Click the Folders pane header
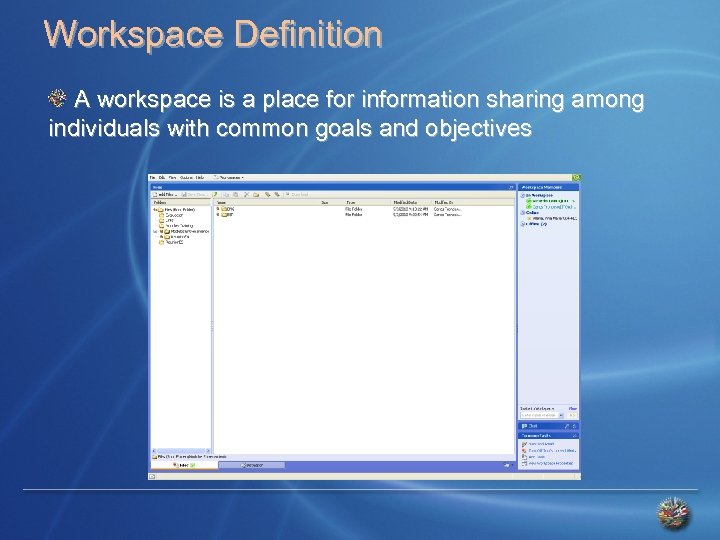 (x=181, y=202)
